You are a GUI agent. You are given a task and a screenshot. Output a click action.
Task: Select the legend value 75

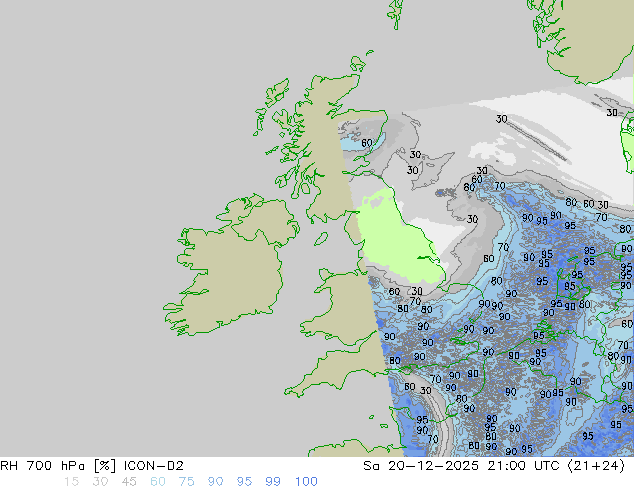click(x=186, y=482)
